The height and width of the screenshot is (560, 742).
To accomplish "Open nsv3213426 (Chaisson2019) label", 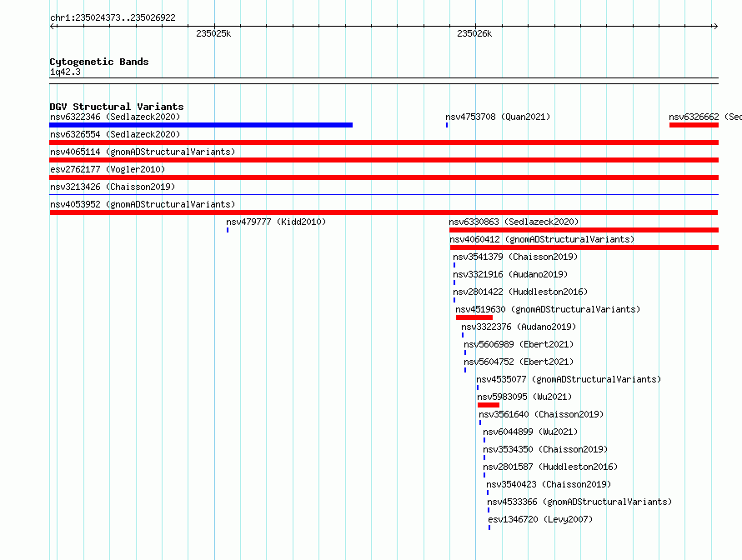I will pyautogui.click(x=113, y=187).
